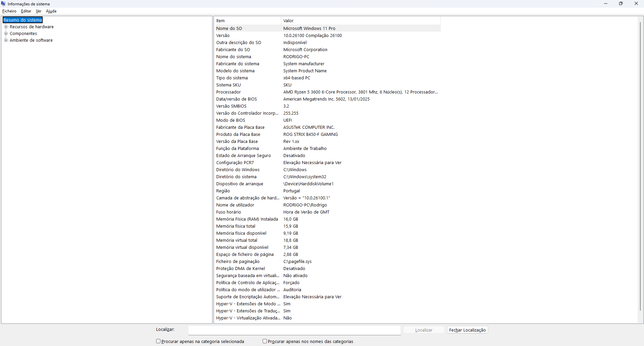
Task: Select Data/versão de BIOS row
Action: click(x=327, y=99)
